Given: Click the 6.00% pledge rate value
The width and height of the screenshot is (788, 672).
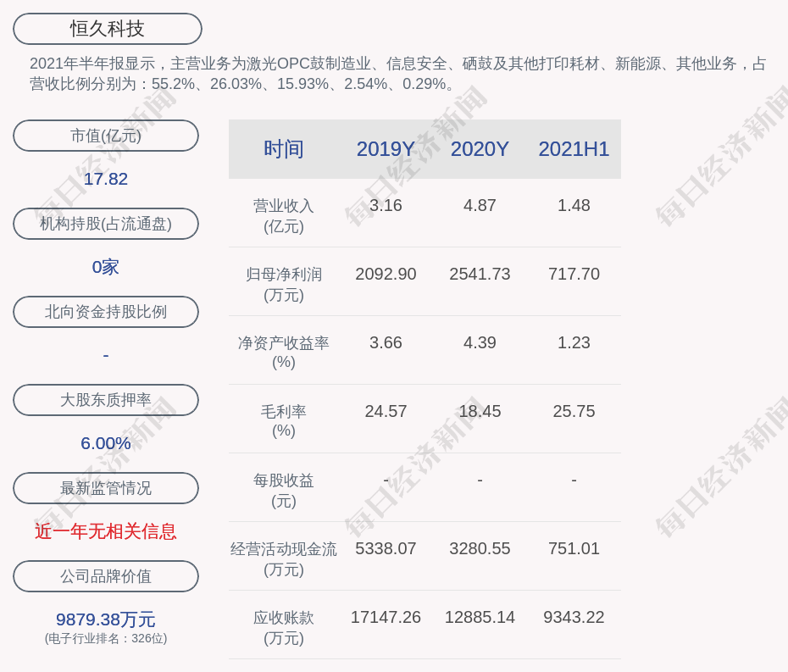Looking at the screenshot, I should coord(106,443).
